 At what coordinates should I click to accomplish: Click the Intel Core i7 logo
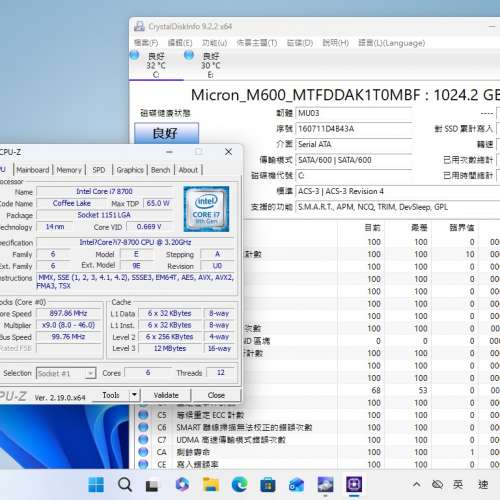[x=206, y=209]
